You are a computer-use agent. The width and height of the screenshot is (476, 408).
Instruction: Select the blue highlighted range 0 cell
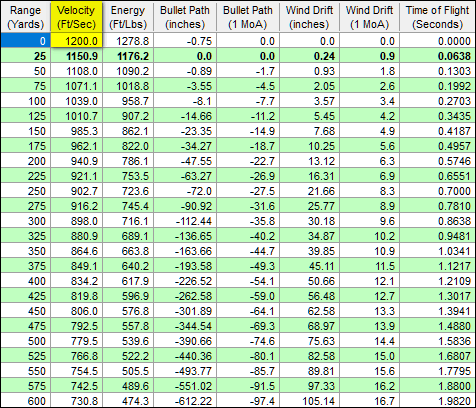point(25,41)
